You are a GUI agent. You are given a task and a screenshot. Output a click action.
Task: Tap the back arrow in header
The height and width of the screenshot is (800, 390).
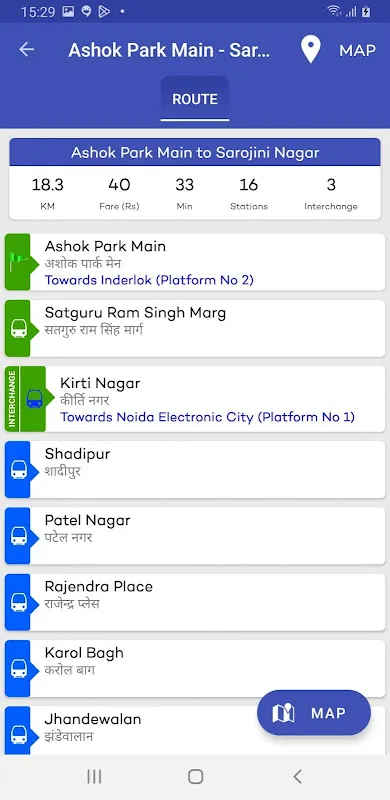point(27,49)
